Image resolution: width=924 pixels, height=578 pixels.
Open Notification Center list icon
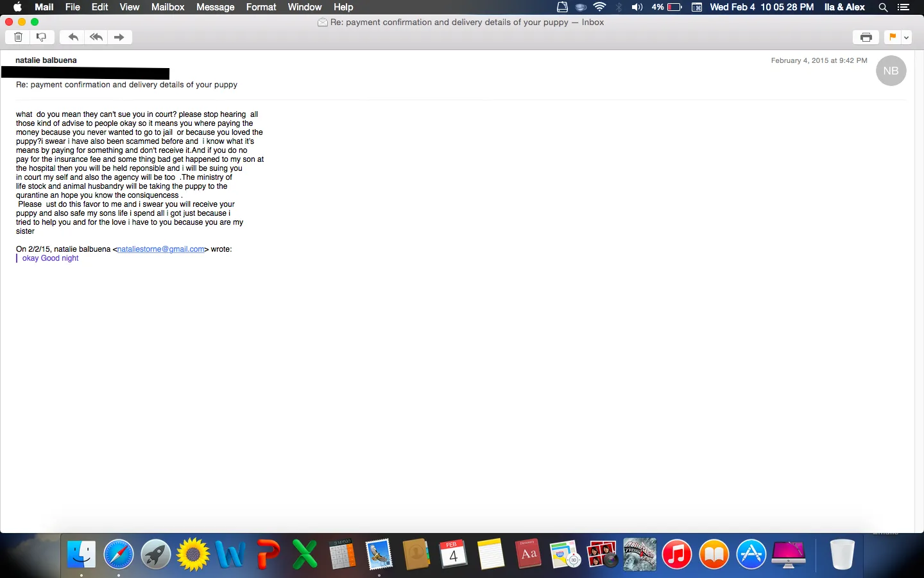pos(903,7)
